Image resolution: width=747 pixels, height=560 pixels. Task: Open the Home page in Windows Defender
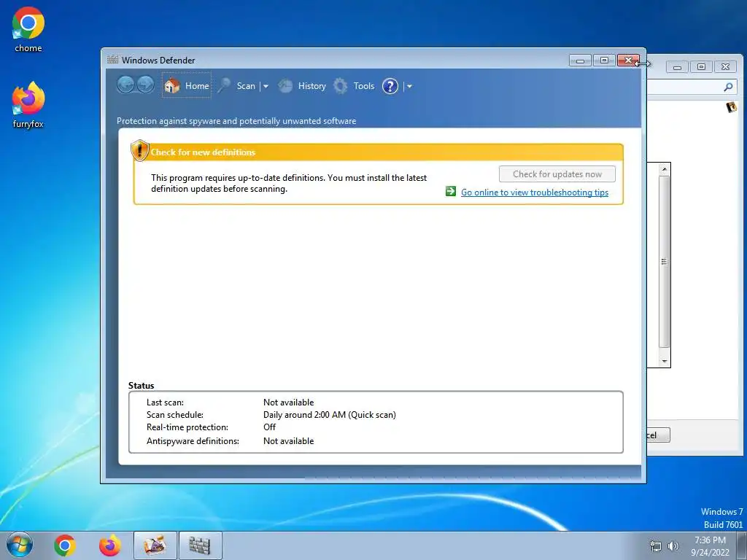click(x=186, y=86)
